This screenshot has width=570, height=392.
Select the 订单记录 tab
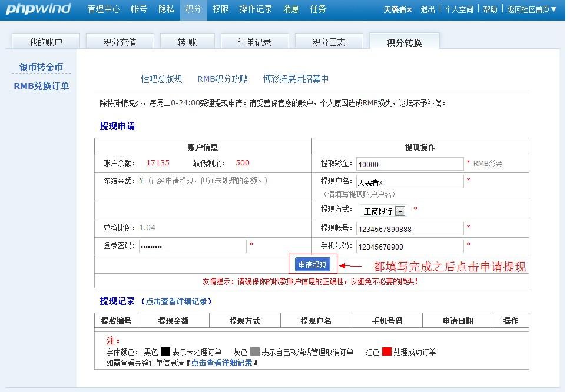coord(254,42)
